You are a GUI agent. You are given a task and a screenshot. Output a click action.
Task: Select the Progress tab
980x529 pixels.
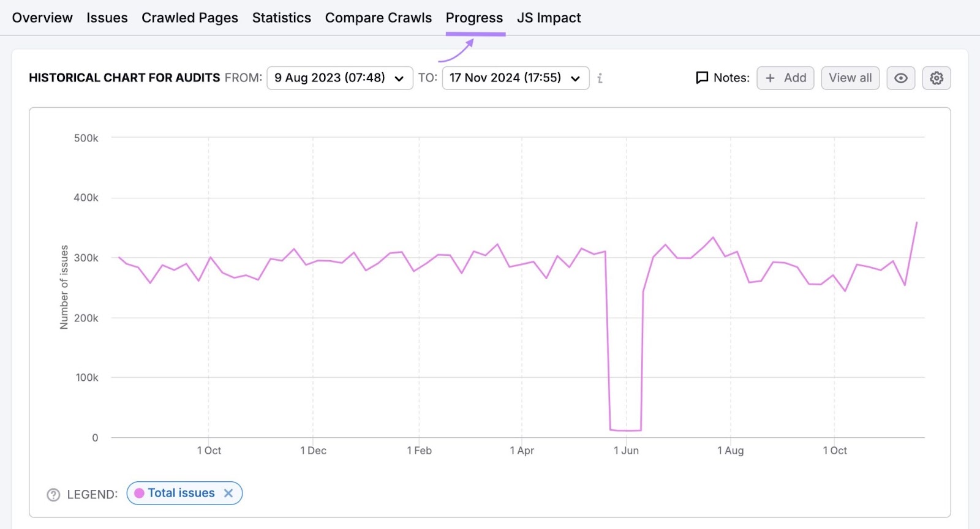pos(475,18)
